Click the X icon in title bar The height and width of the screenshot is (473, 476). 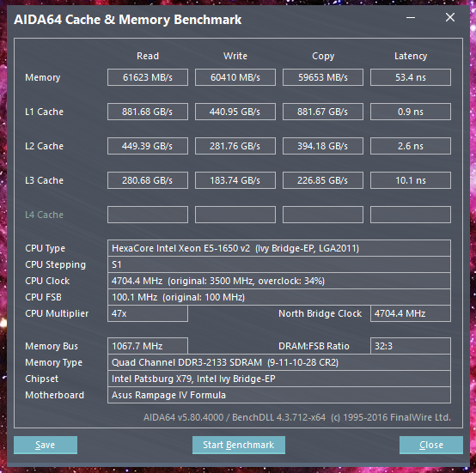pyautogui.click(x=450, y=17)
